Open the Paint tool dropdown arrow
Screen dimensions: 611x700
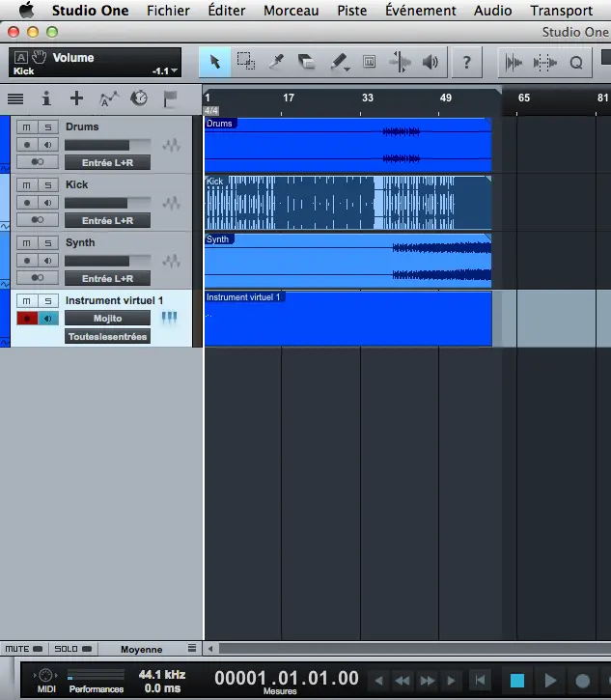tap(347, 70)
